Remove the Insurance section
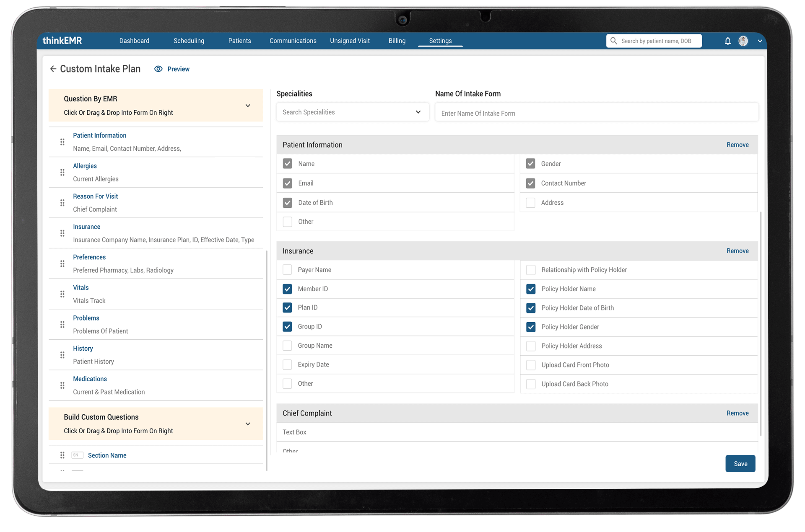The width and height of the screenshot is (805, 532). tap(737, 251)
